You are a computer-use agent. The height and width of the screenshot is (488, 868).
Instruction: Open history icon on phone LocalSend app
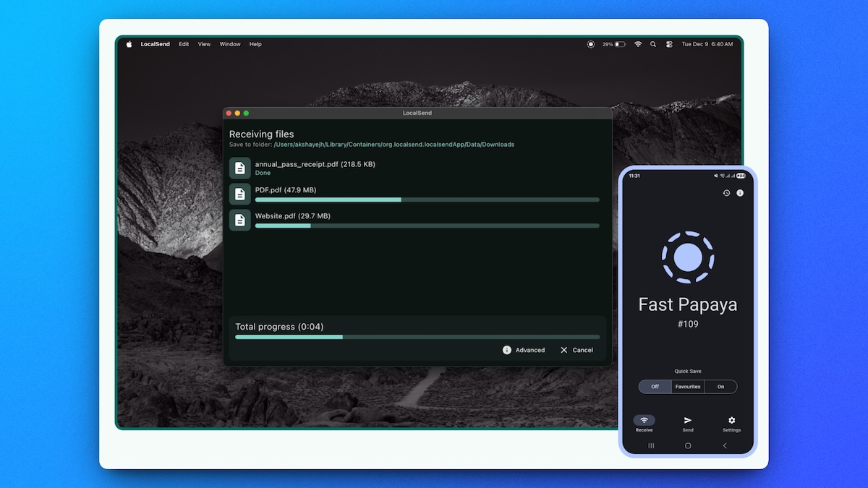726,193
